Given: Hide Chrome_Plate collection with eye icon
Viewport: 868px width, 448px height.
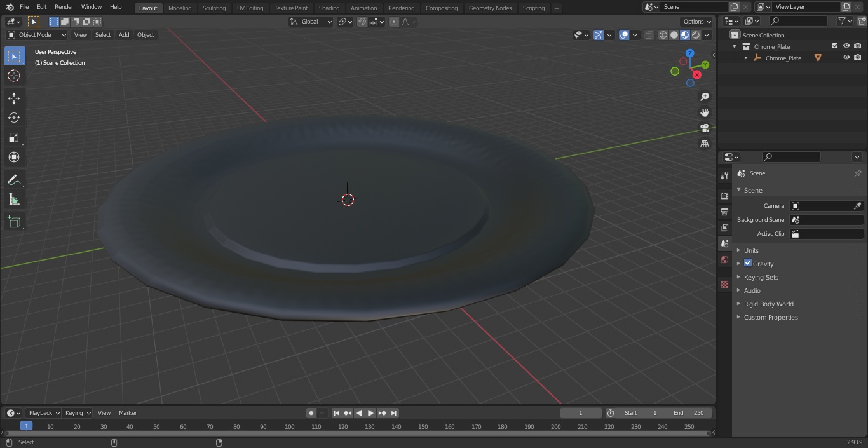Looking at the screenshot, I should click(x=846, y=46).
